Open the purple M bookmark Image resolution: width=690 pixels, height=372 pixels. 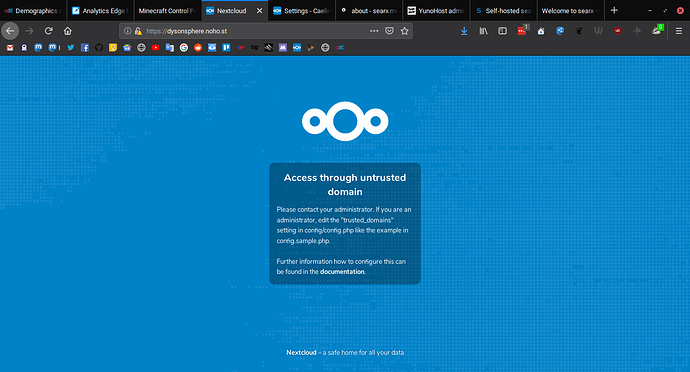(x=283, y=48)
